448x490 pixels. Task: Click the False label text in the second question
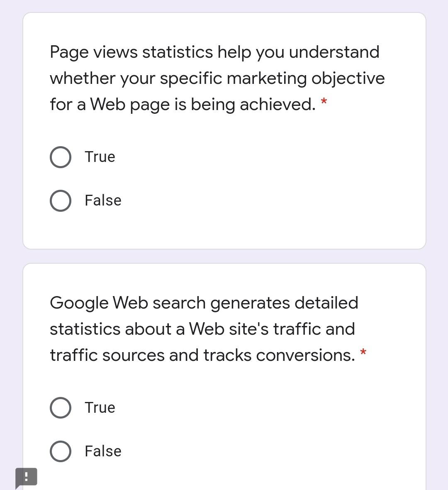click(102, 451)
